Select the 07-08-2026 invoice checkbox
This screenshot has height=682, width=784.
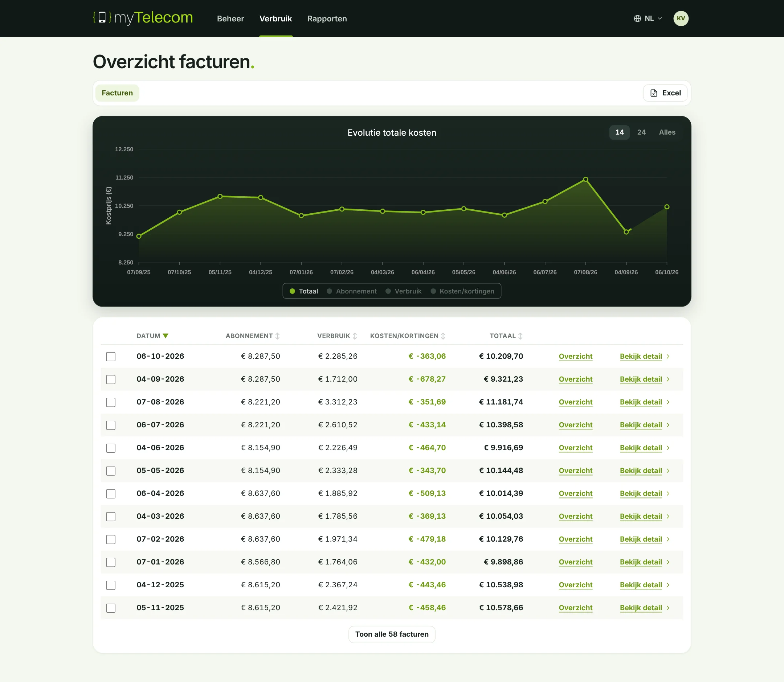[111, 402]
